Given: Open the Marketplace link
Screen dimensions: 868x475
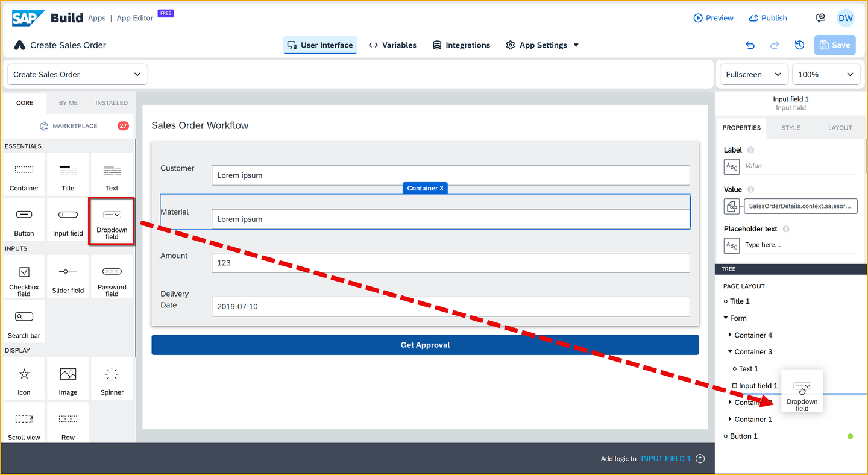Looking at the screenshot, I should point(68,126).
